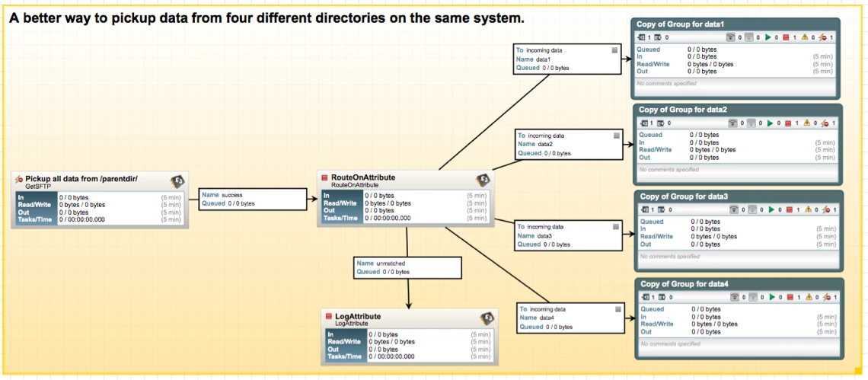
Task: Click the transmitting icon in data1 group
Action: click(731, 37)
